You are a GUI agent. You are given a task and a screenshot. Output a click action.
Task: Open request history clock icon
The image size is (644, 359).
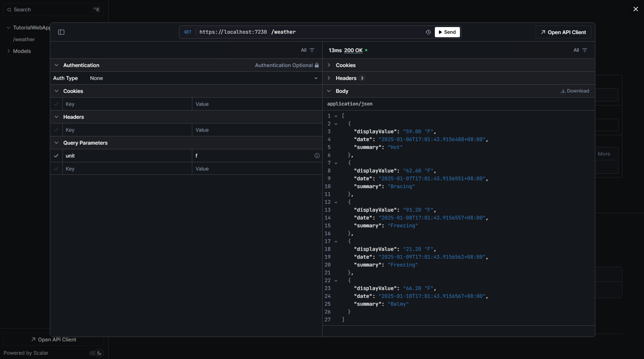428,32
